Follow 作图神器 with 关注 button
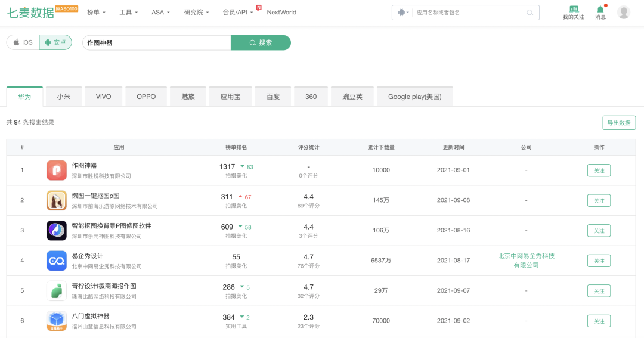The height and width of the screenshot is (338, 644). point(599,170)
